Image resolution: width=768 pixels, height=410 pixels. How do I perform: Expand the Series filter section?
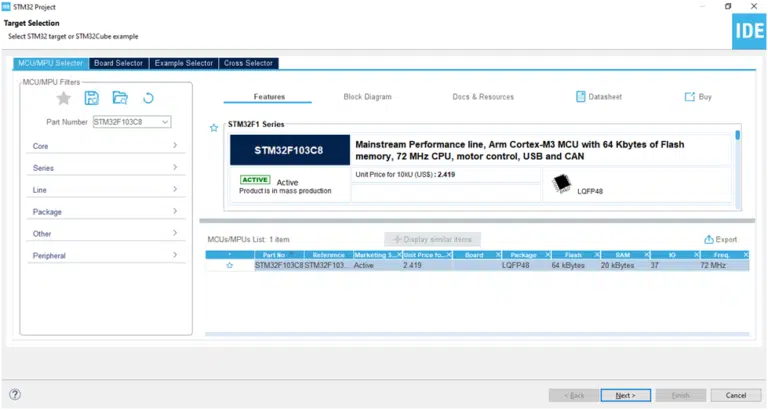coord(105,168)
